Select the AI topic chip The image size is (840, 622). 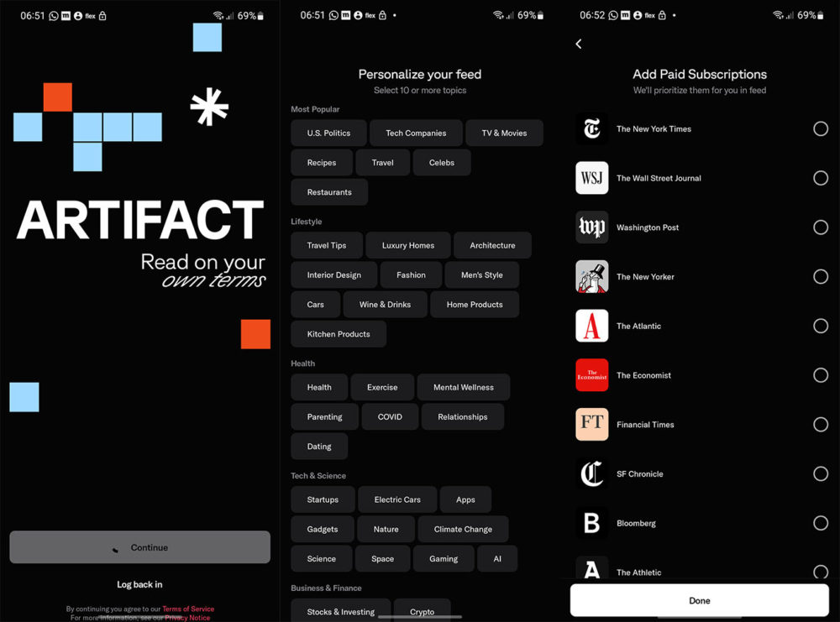[497, 559]
